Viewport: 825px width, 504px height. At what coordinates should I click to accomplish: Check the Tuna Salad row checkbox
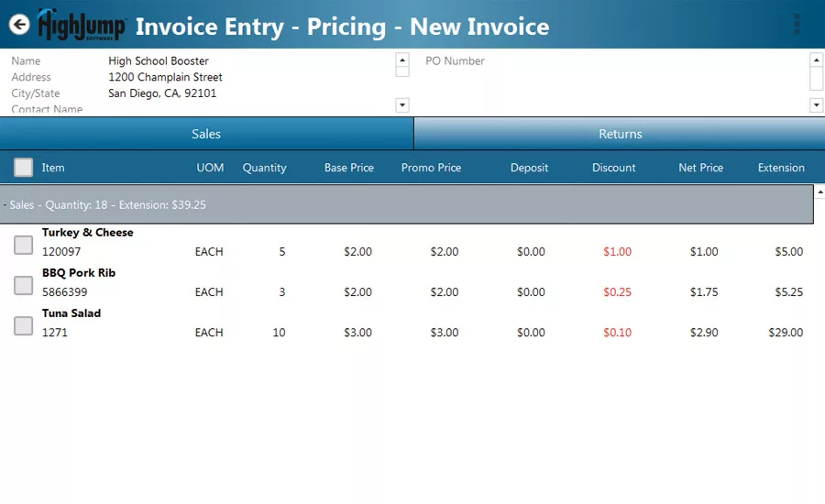coord(23,325)
